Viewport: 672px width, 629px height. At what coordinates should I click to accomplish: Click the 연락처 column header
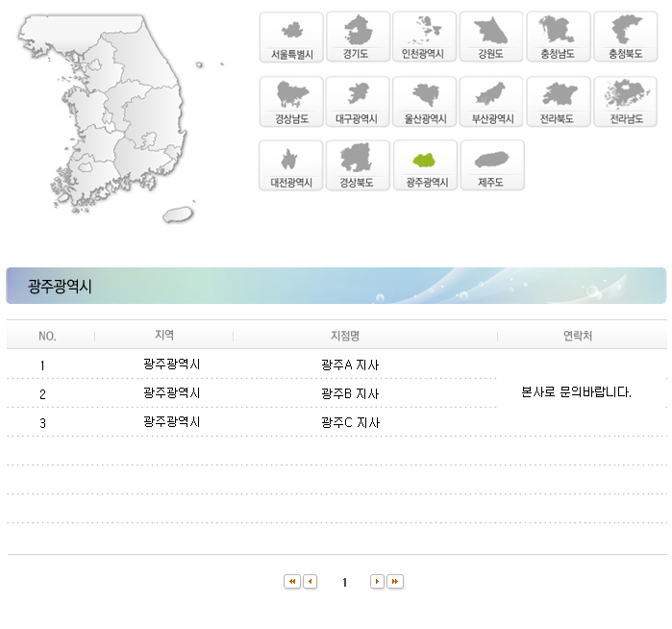pyautogui.click(x=578, y=336)
